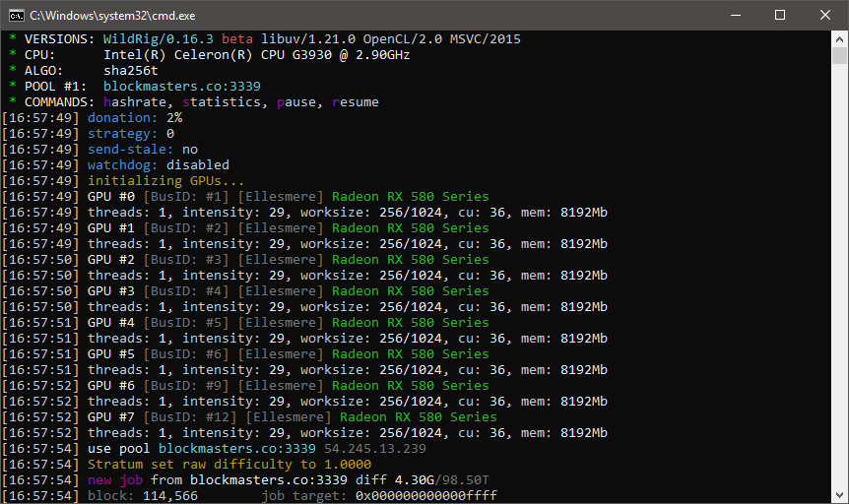Click 'libuv/1.21.0' in versions line
This screenshot has width=849, height=504.
308,39
